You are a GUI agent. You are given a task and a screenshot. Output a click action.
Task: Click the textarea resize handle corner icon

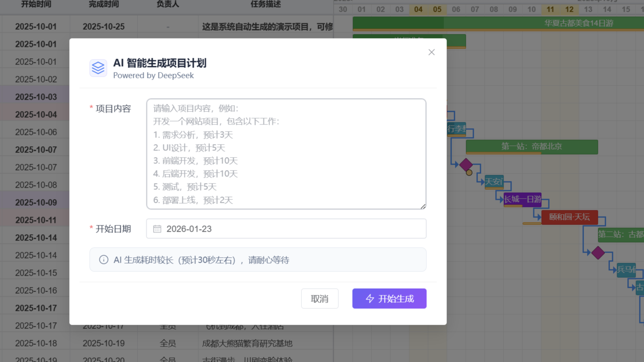point(423,206)
